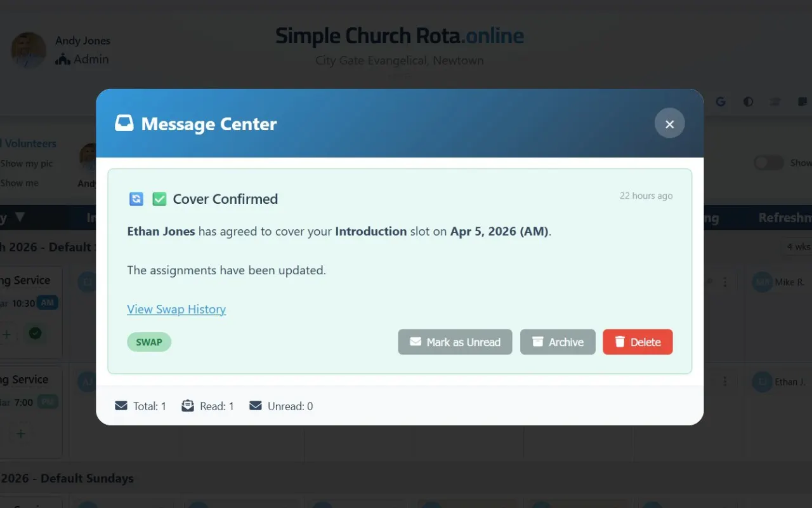812x508 pixels.
Task: Click the green check mark beside Cover Confirmed
Action: [159, 199]
